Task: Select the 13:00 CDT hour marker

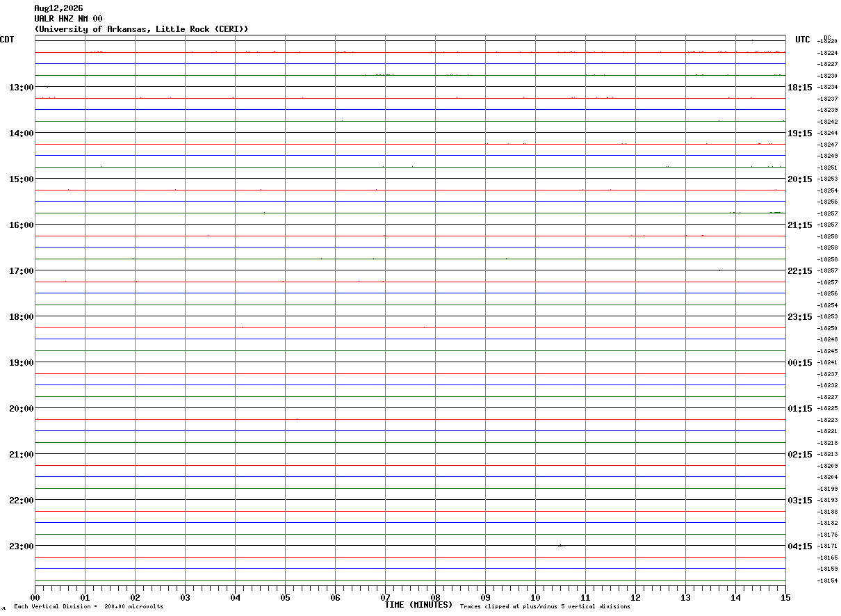Action: tap(21, 87)
